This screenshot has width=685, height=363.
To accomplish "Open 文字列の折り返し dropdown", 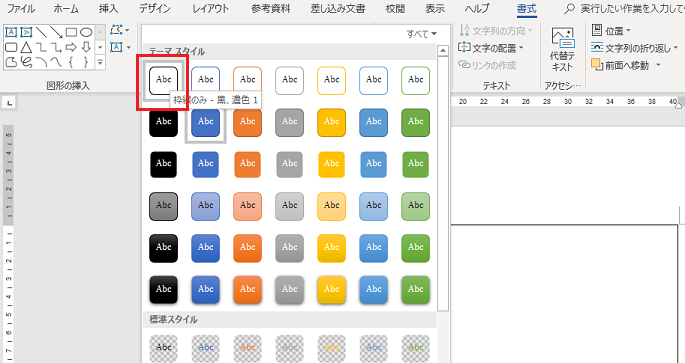I will [634, 48].
